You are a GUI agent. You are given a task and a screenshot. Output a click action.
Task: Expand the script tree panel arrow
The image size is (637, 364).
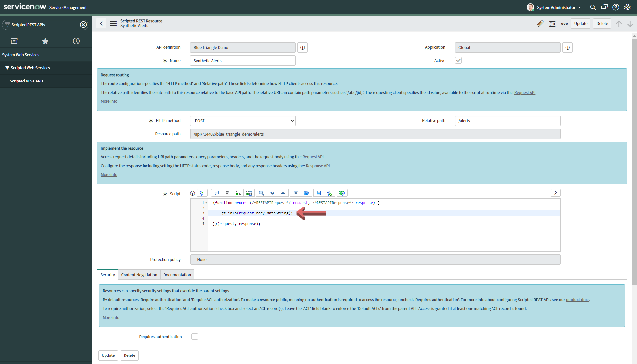(556, 193)
